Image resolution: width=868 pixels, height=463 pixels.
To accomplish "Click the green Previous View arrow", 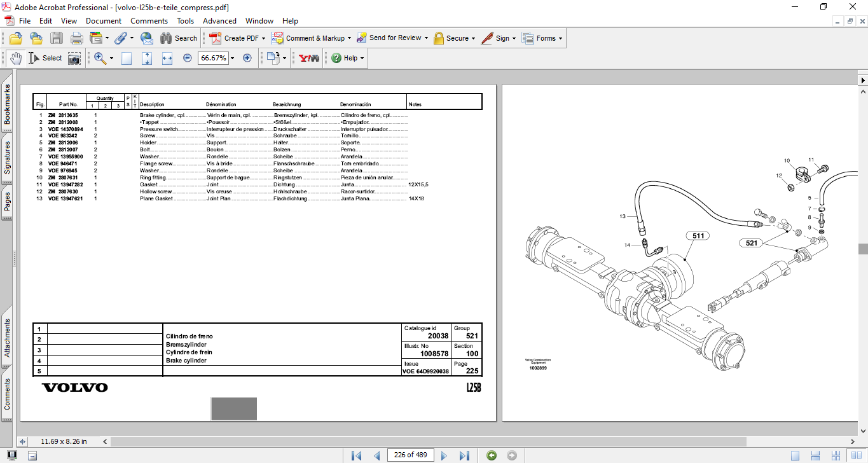I will 491,455.
